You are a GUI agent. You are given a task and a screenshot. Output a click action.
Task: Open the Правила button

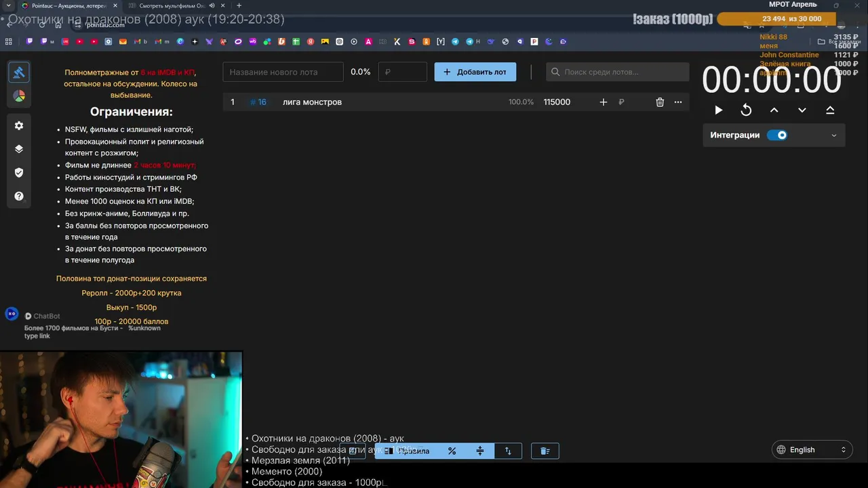coord(407,451)
